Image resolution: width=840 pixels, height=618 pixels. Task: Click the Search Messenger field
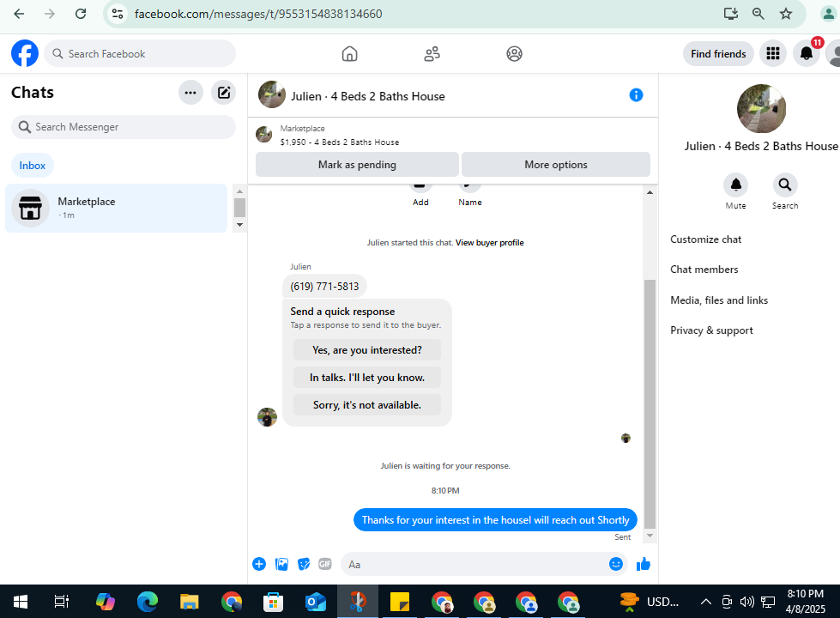tap(124, 127)
